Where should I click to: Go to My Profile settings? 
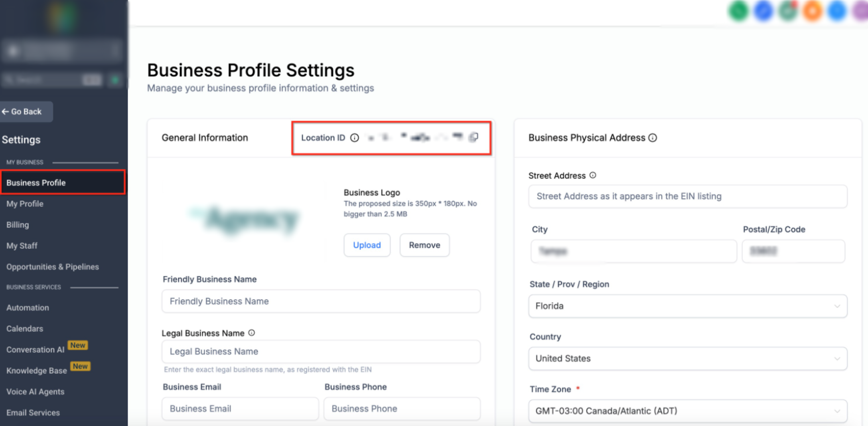(x=25, y=204)
